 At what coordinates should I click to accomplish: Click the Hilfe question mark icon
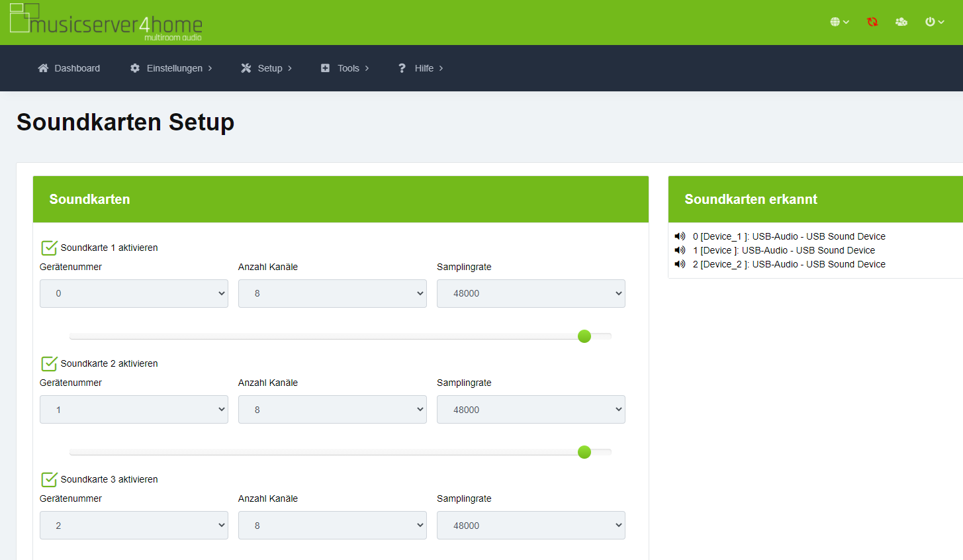402,68
